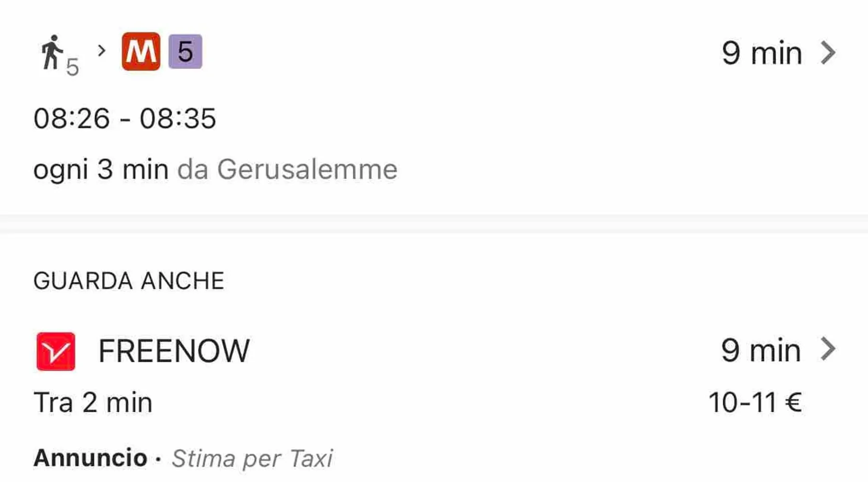Tap the 08:35 arrival time
The image size is (868, 482).
[x=178, y=119]
